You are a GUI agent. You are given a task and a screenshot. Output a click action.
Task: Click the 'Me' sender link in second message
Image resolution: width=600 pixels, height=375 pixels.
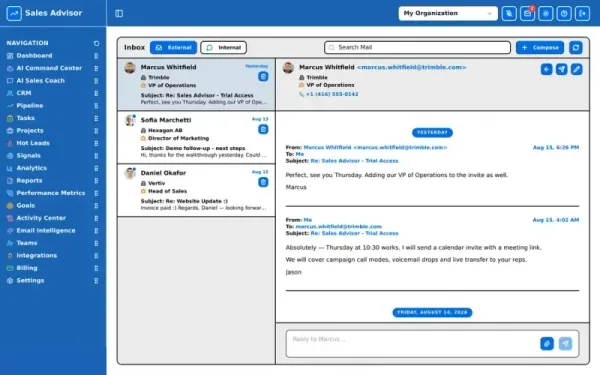tap(308, 220)
